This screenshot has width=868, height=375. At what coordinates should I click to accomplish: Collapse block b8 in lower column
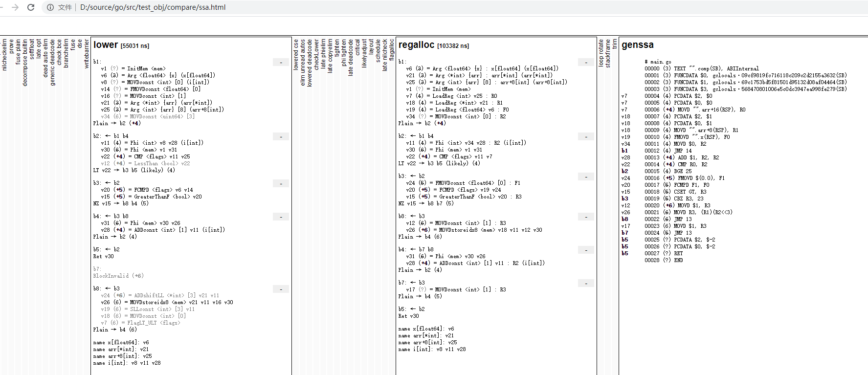point(281,289)
